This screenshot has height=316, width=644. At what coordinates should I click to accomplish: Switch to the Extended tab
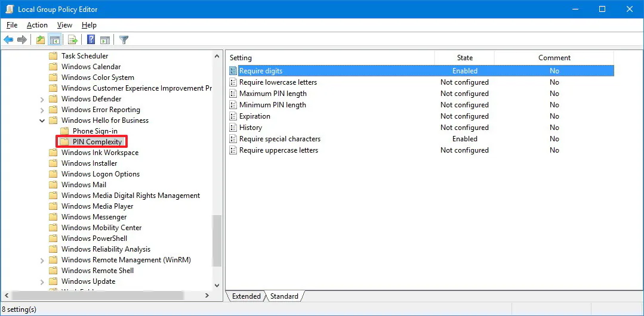click(x=246, y=296)
